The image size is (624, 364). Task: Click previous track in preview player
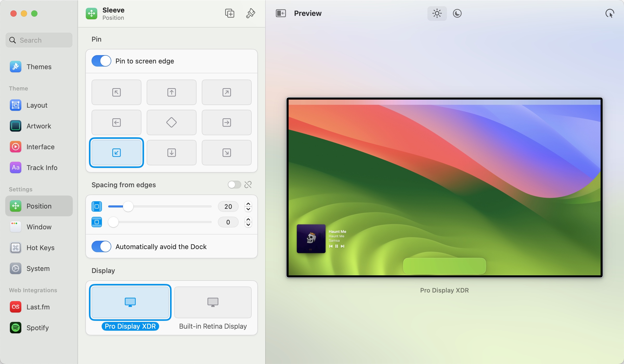click(x=331, y=246)
